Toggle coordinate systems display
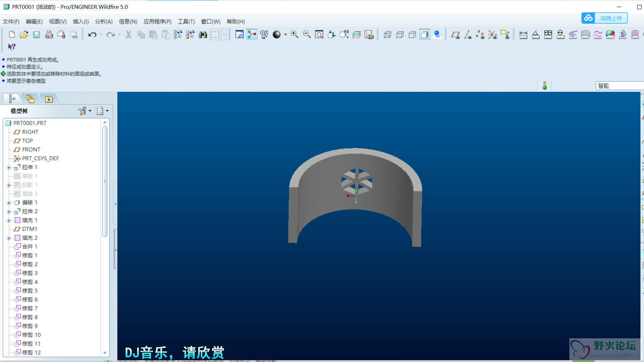The width and height of the screenshot is (644, 362). point(493,35)
